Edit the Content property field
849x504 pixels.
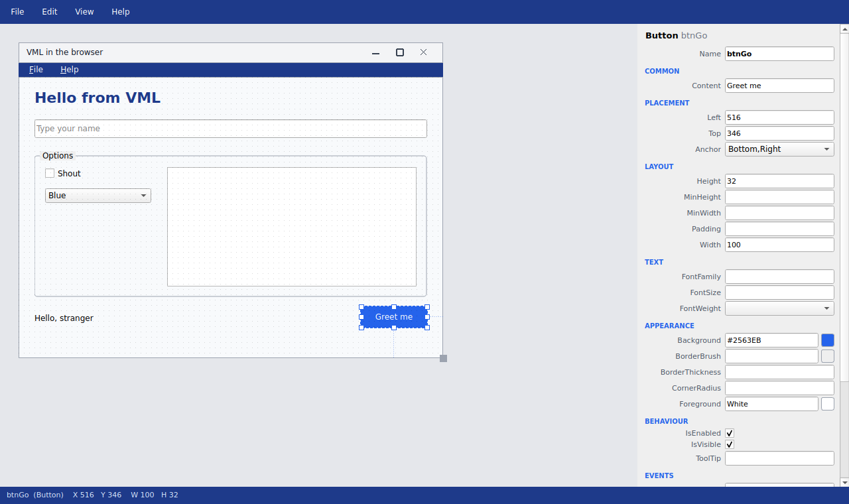point(779,86)
